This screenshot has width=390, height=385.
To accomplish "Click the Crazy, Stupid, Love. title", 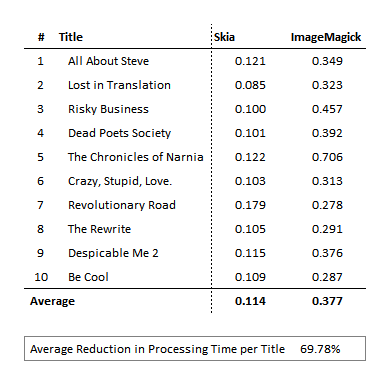I will pyautogui.click(x=120, y=181).
